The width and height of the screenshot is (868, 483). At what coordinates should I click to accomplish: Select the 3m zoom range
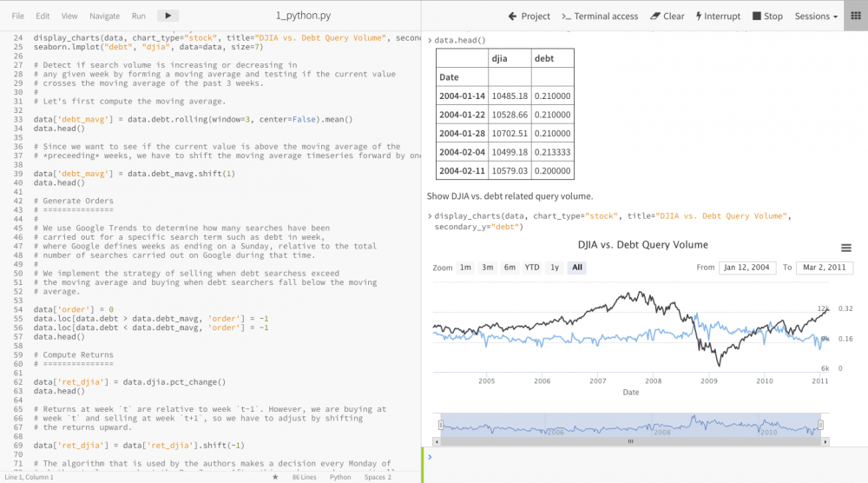click(487, 268)
